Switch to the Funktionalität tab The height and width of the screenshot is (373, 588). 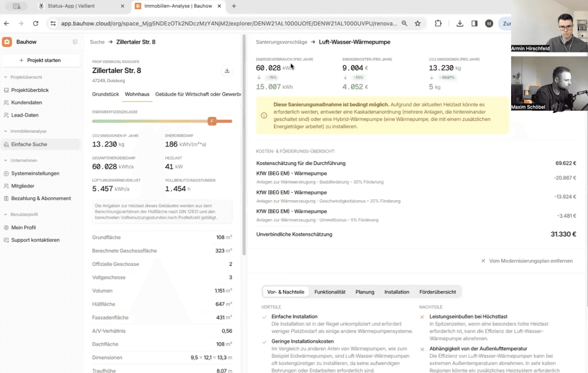330,292
